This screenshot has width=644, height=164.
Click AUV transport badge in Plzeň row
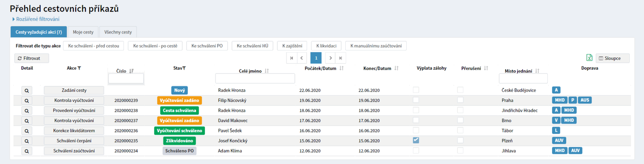click(x=559, y=140)
